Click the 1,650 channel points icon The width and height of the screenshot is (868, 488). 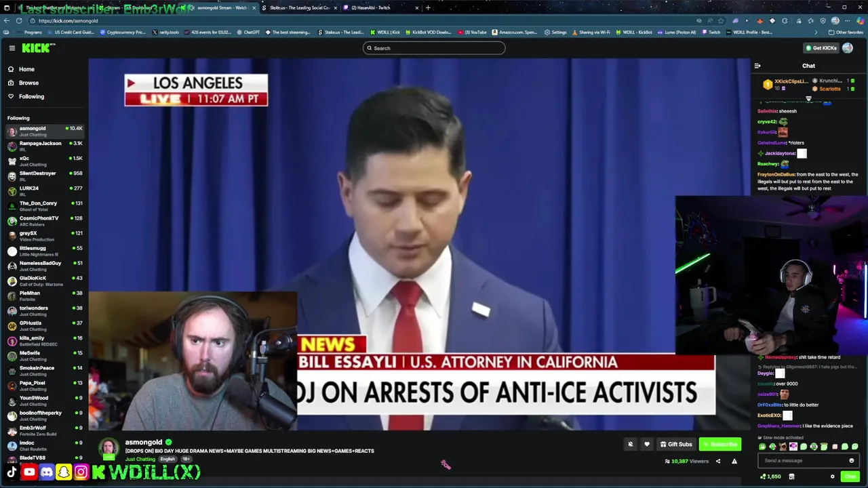click(770, 476)
